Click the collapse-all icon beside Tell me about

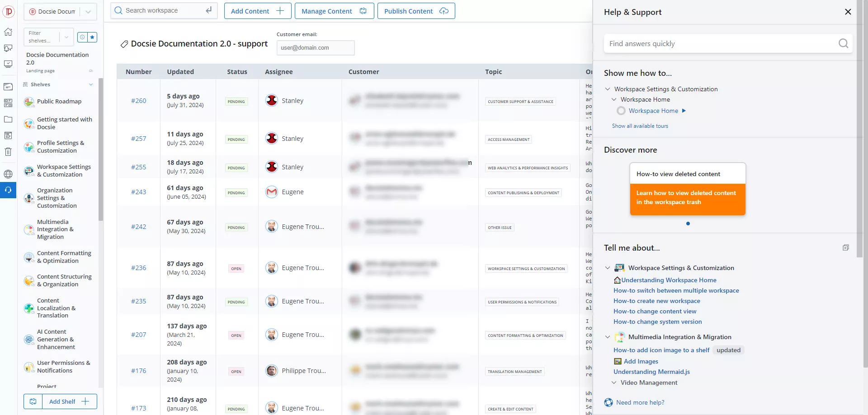tap(845, 247)
